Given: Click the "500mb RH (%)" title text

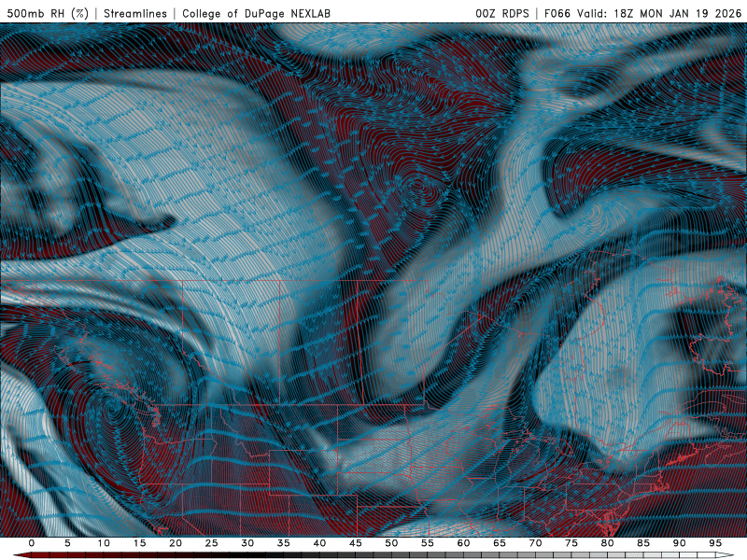Looking at the screenshot, I should (48, 13).
